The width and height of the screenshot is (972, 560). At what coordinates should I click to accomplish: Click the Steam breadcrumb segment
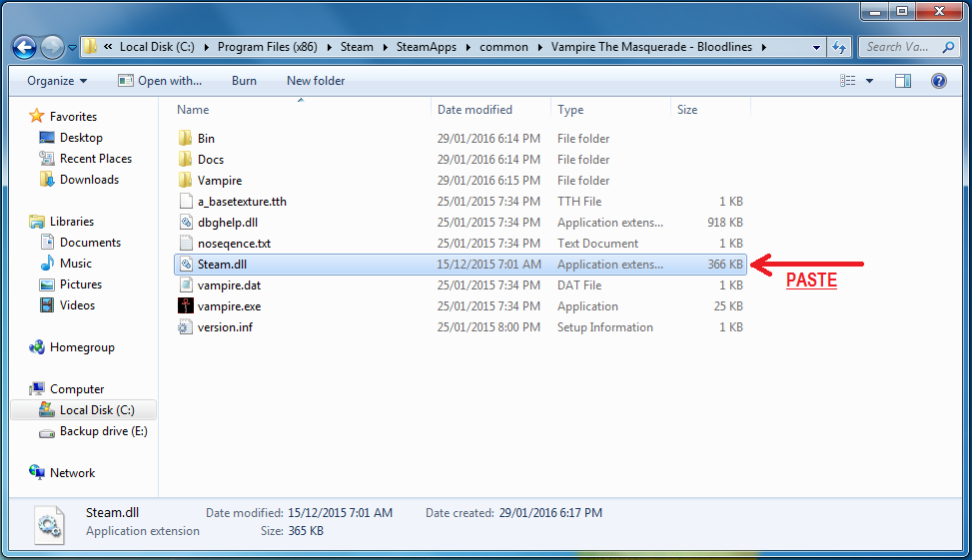tap(357, 47)
